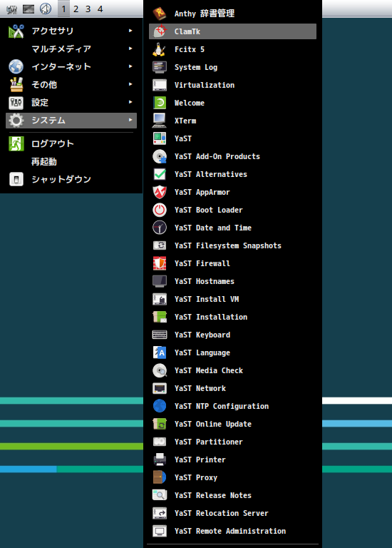The image size is (392, 548).
Task: Launch YaST Language from the translate icon
Action: point(160,352)
